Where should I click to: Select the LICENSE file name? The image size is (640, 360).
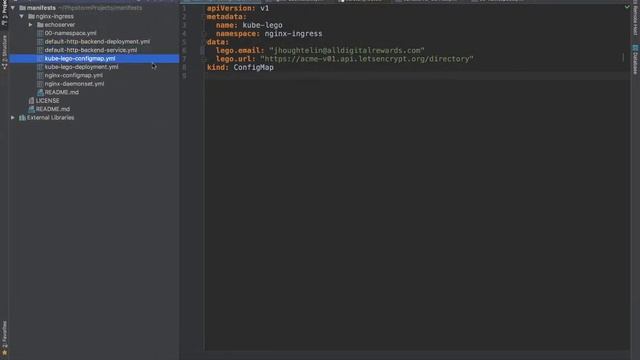[x=47, y=100]
